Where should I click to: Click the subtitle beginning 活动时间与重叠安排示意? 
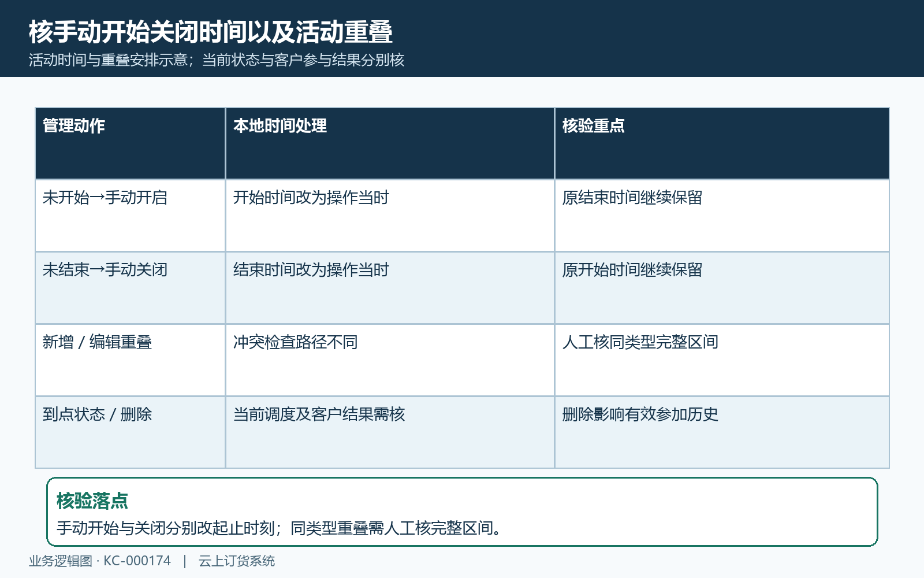(217, 60)
